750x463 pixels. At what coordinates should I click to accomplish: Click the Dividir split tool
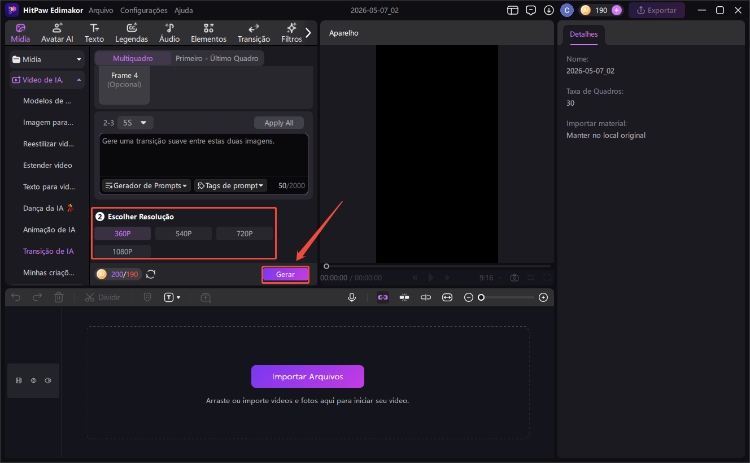[102, 298]
